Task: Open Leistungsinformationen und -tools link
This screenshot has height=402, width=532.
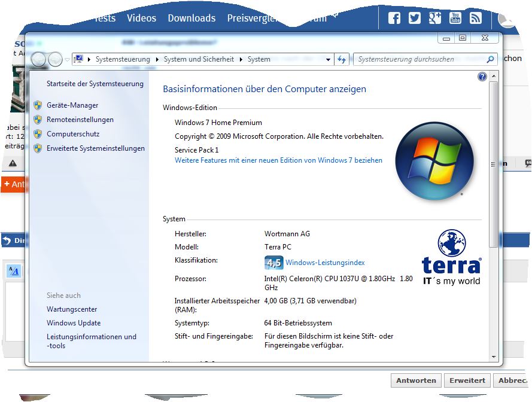Action: pos(92,341)
